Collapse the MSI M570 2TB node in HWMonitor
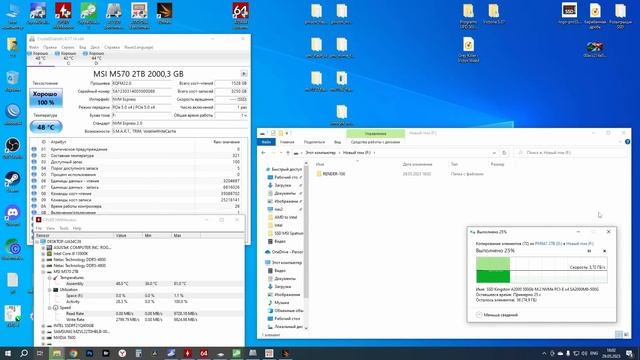The width and height of the screenshot is (640, 360). click(43, 271)
